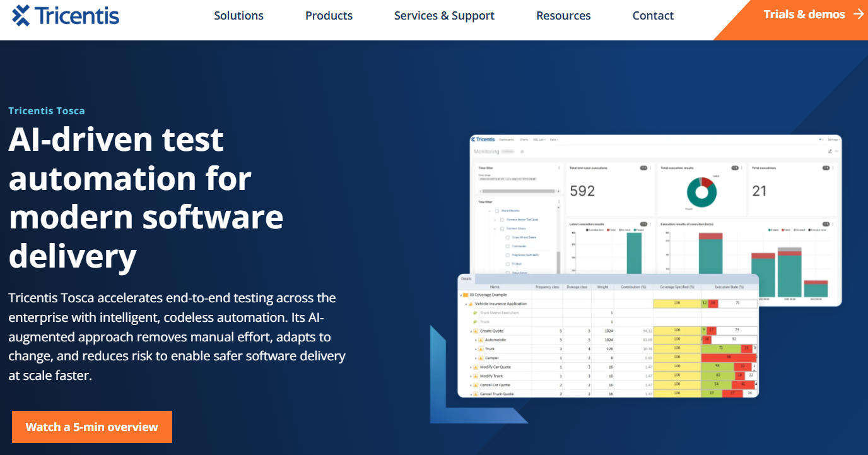868x455 pixels.
Task: Click the arrow icon beside Trials & demos
Action: [x=858, y=14]
